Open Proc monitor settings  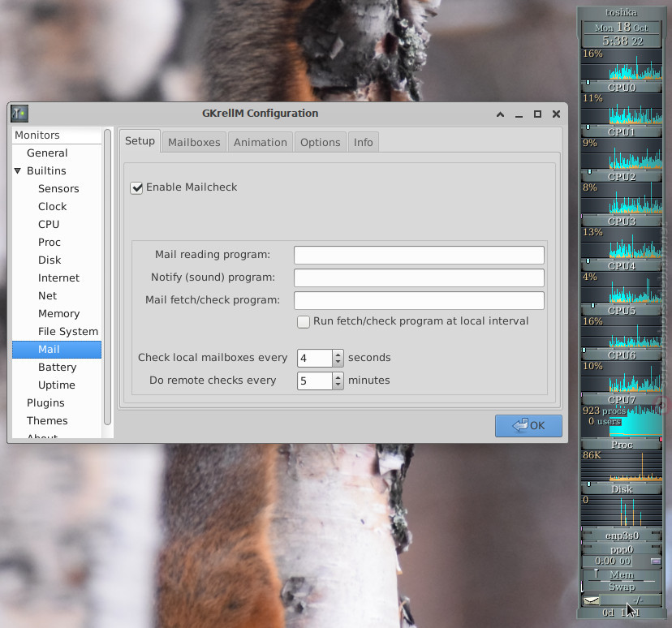[50, 243]
